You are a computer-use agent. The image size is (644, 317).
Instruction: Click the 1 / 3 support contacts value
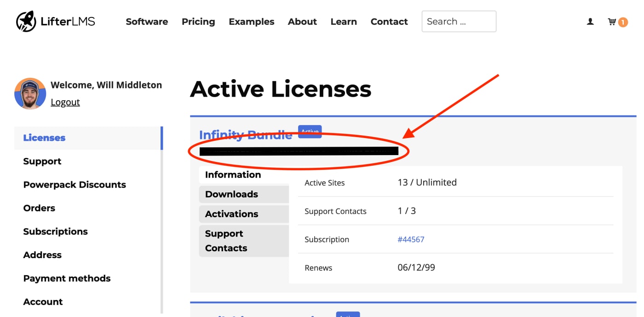click(x=407, y=211)
